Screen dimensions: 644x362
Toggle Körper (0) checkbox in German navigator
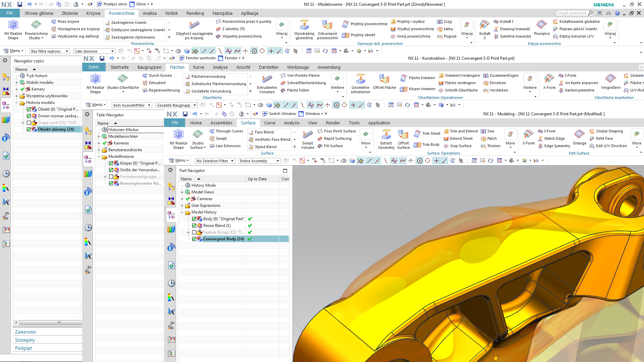[111, 163]
